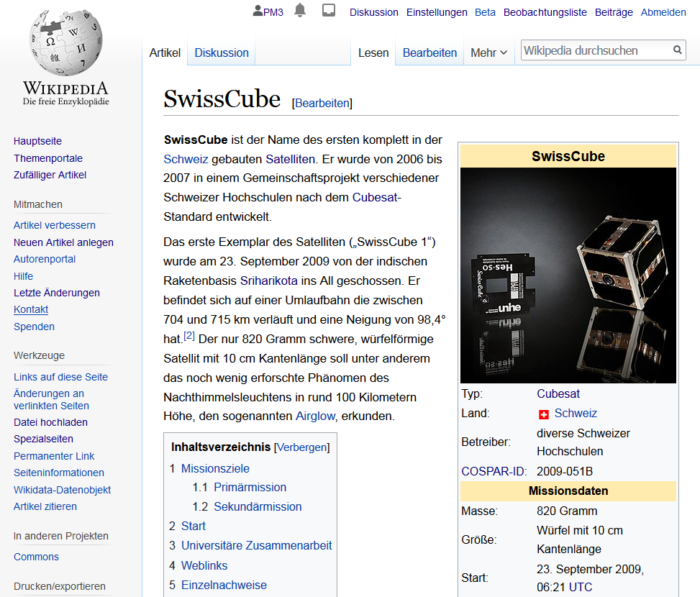Screen dimensions: 700x597
Task: Open the notifications bell icon
Action: tap(300, 10)
